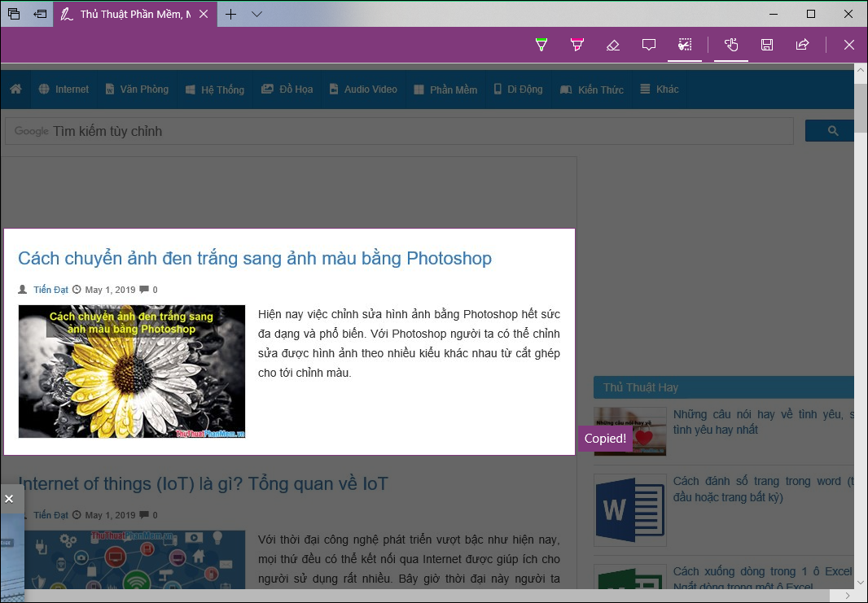Switch to the Đồ Họa category
Viewport: 868px width, 603px height.
[x=287, y=90]
